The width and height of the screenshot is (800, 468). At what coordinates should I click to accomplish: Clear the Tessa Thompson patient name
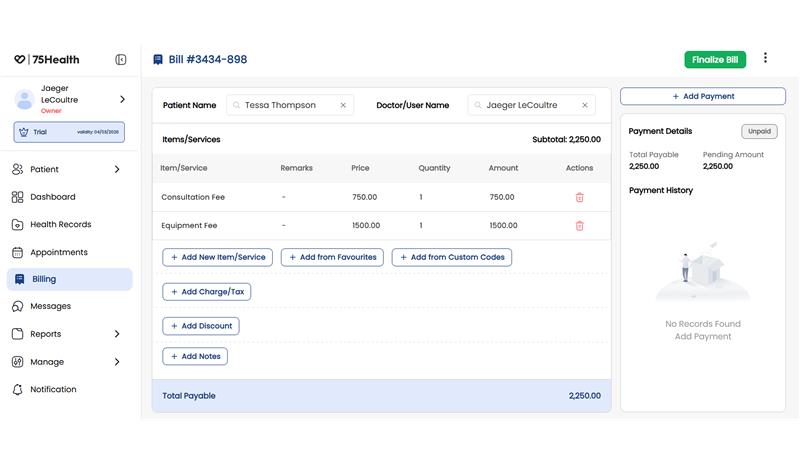(x=343, y=105)
